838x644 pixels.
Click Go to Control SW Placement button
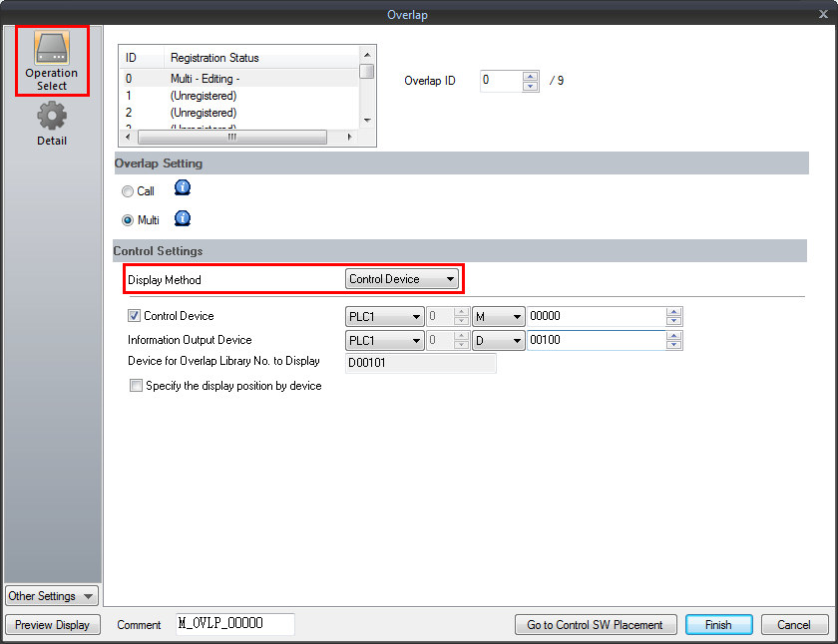coord(595,625)
